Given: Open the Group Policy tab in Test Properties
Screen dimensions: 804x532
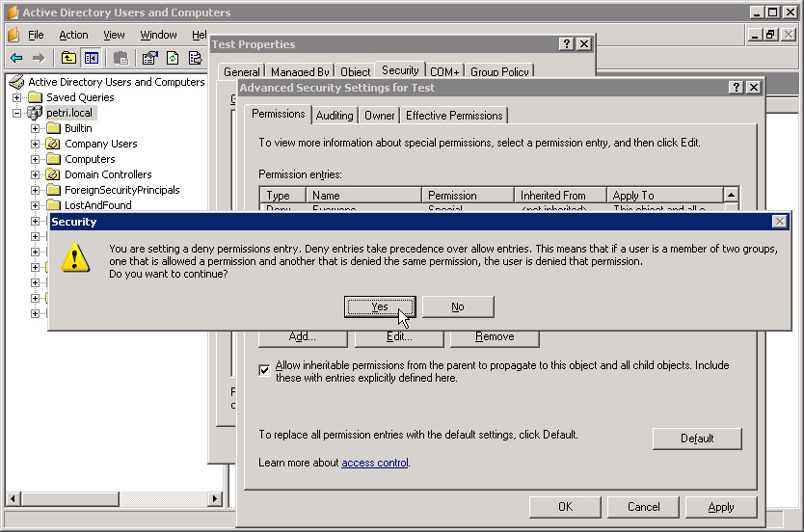Looking at the screenshot, I should tap(500, 71).
